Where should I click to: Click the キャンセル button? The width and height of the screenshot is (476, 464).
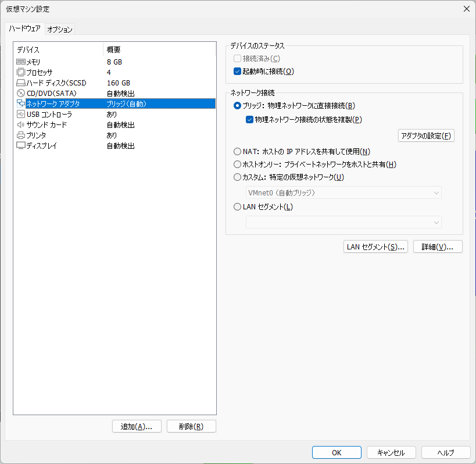coord(391,453)
